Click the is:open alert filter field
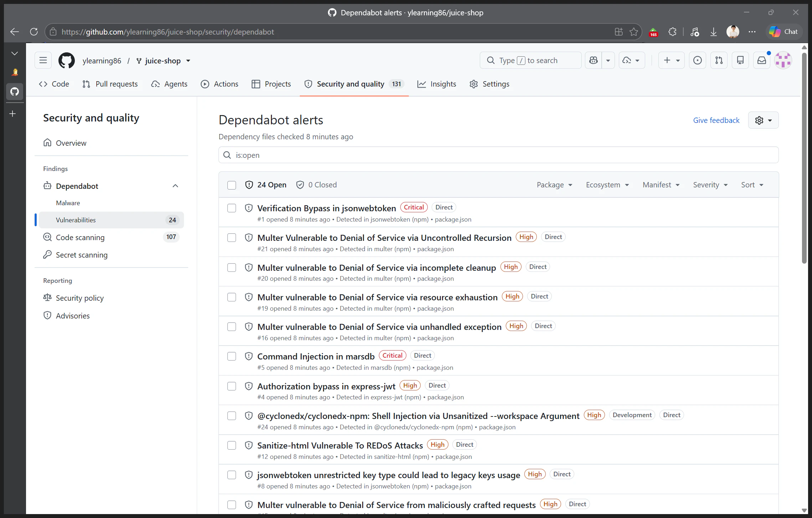This screenshot has width=812, height=518. (498, 155)
